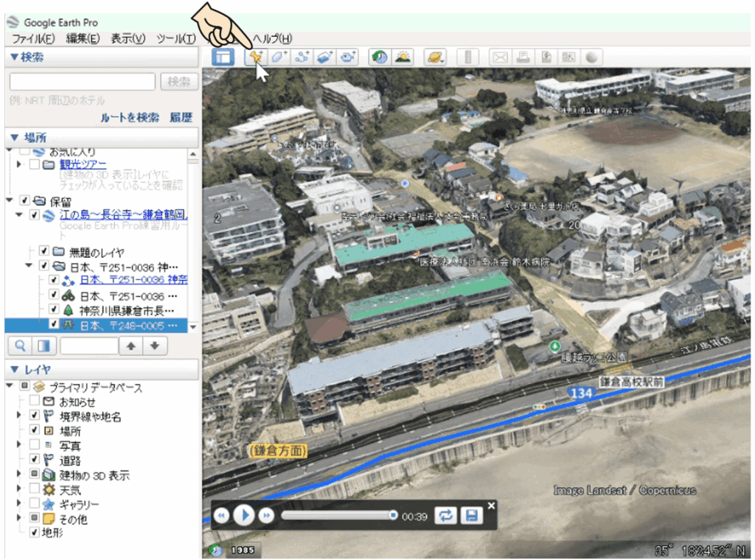Click the ルートを検索 link
This screenshot has width=755, height=560.
pyautogui.click(x=129, y=117)
